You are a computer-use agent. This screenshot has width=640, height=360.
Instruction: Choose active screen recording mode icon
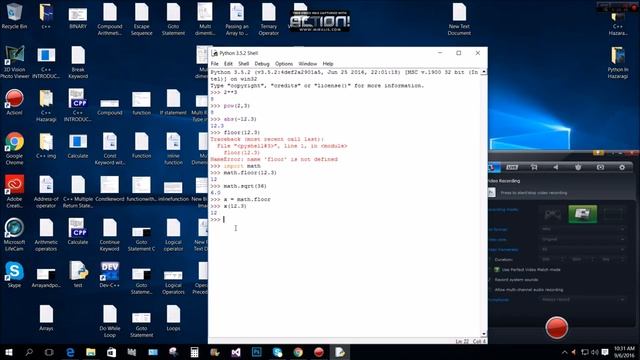[582, 214]
